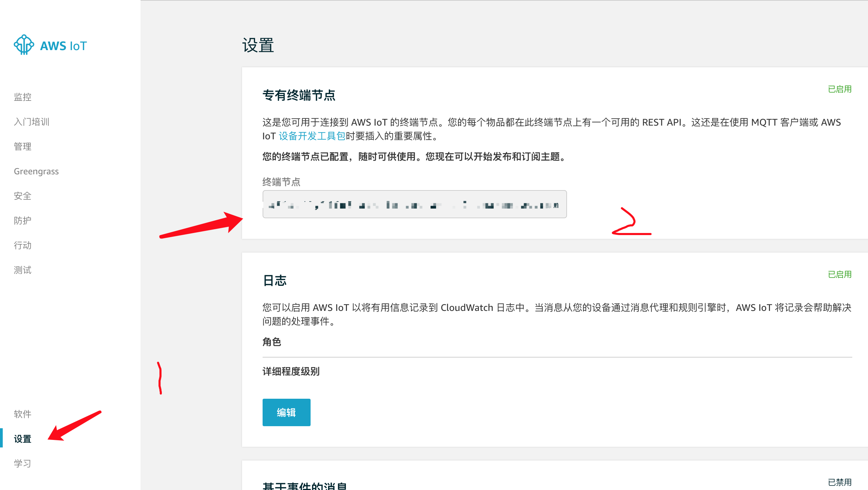Open the 管理 section
The width and height of the screenshot is (868, 490).
click(22, 147)
